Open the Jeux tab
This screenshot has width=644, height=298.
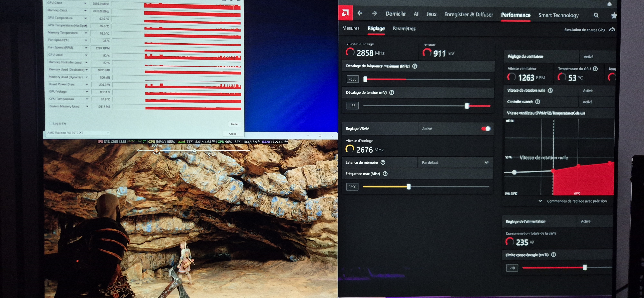[431, 14]
